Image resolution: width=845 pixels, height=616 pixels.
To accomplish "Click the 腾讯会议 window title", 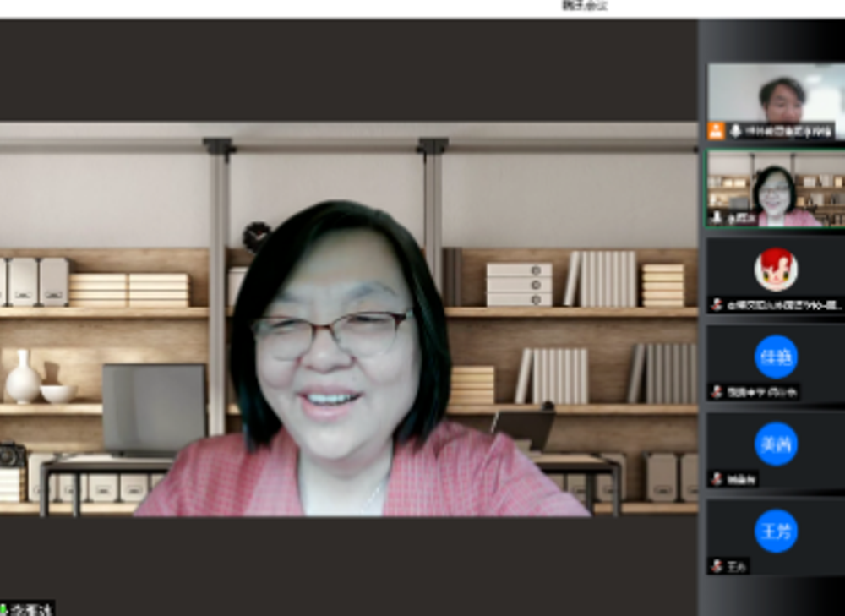I will tap(585, 6).
